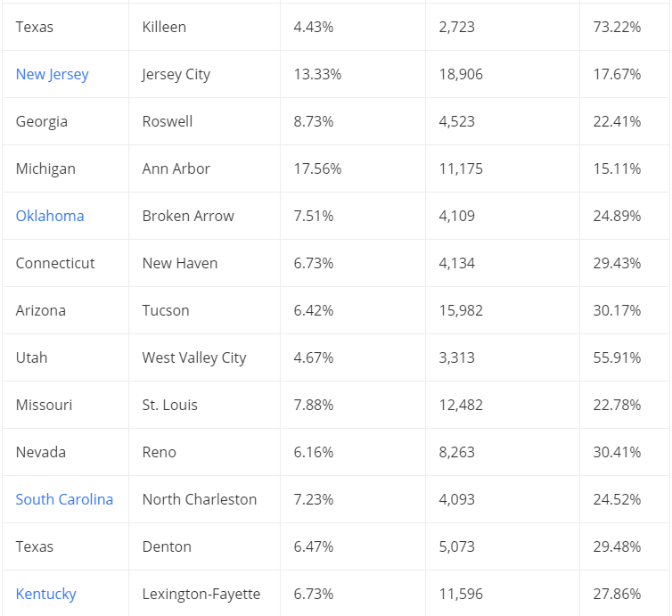This screenshot has width=672, height=616.
Task: Click the North Charleston cell
Action: coord(199,499)
